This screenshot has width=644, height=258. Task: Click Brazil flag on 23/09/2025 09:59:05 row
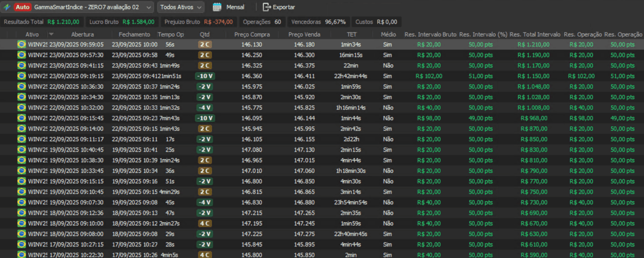click(21, 44)
